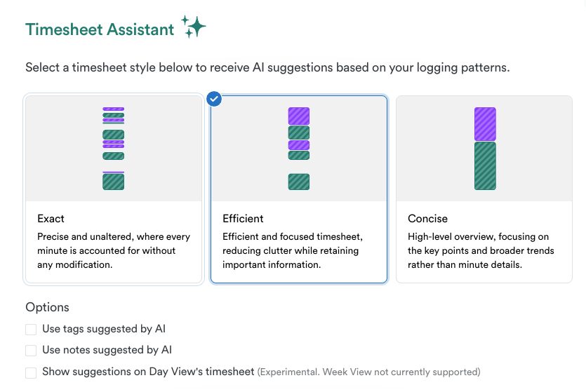
Task: Click the bottom green block in Efficient preview
Action: 299,182
